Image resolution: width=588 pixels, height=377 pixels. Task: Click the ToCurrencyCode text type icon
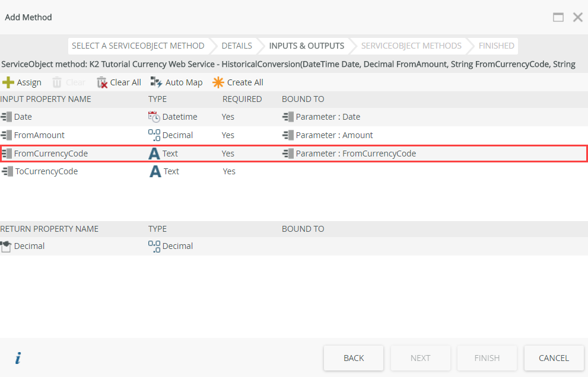click(154, 171)
